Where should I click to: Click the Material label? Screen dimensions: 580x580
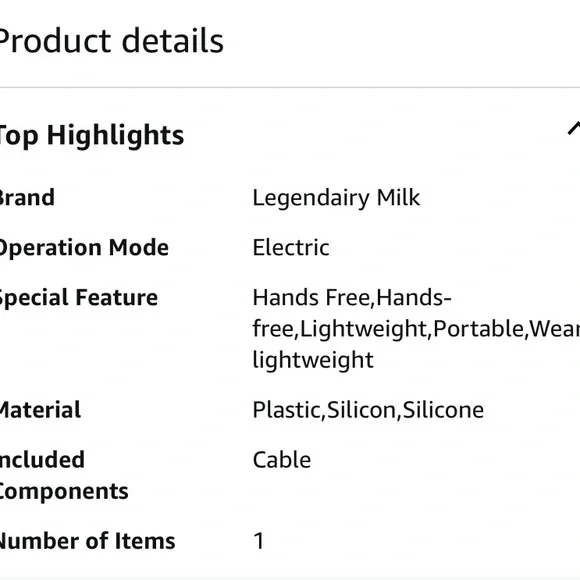click(40, 410)
